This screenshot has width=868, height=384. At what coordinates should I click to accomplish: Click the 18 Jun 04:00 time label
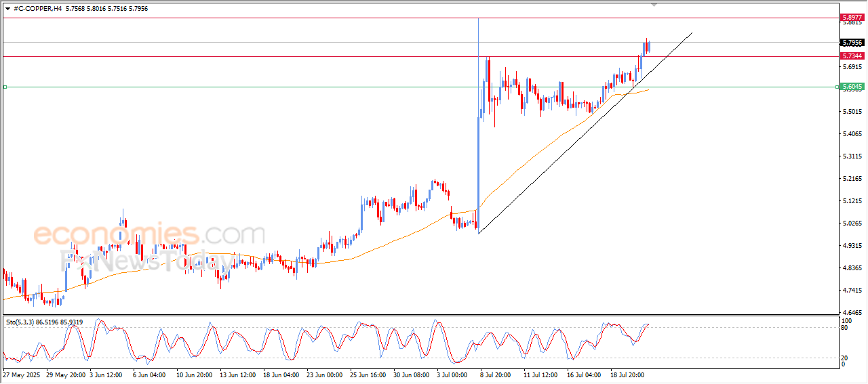point(282,374)
